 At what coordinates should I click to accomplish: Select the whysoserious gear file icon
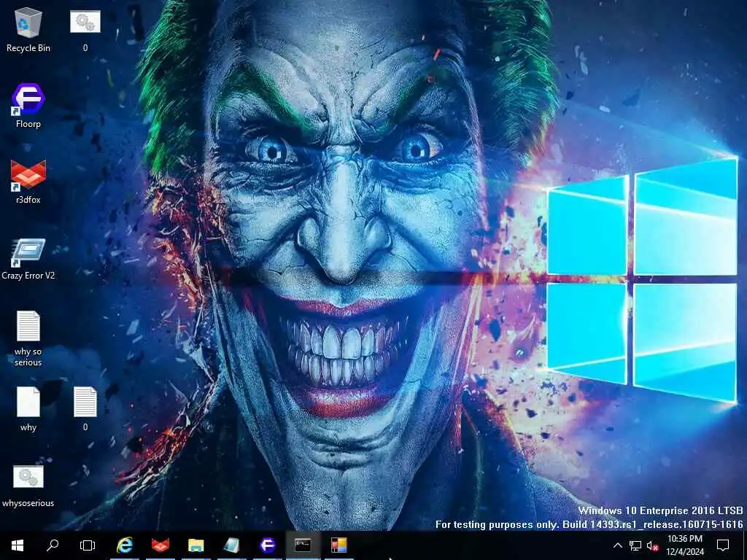click(28, 486)
